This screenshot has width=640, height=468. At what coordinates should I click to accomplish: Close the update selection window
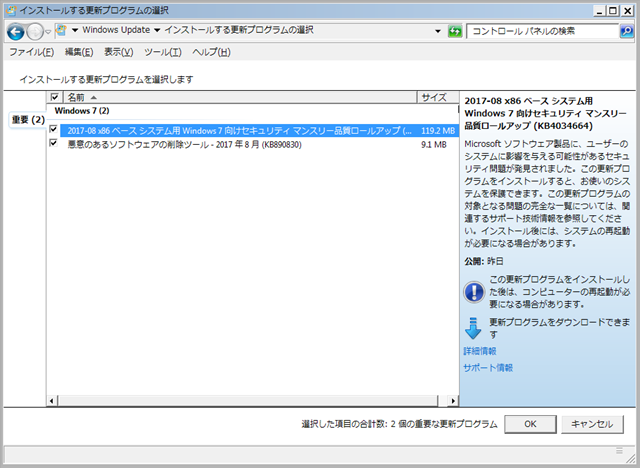click(x=627, y=11)
